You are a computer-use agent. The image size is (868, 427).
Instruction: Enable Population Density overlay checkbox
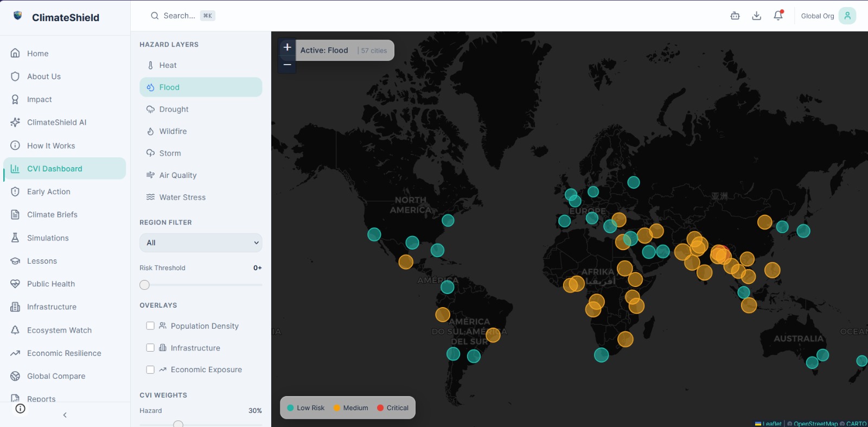pos(150,326)
